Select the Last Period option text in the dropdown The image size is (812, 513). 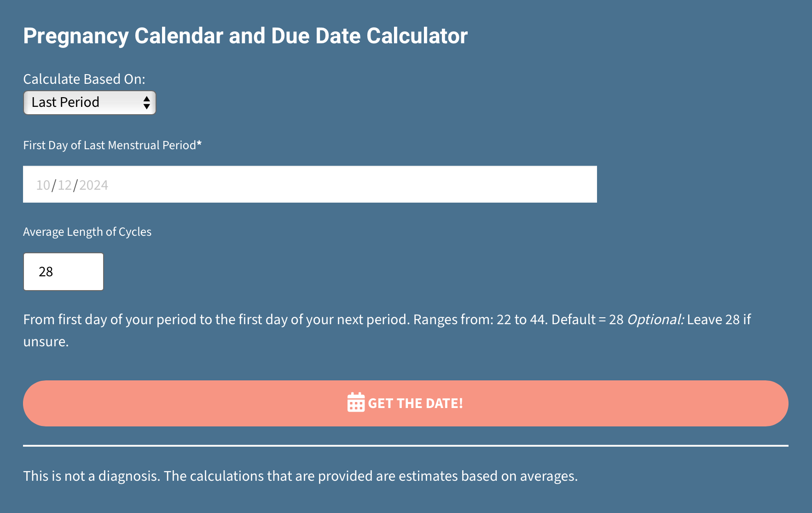pos(65,102)
